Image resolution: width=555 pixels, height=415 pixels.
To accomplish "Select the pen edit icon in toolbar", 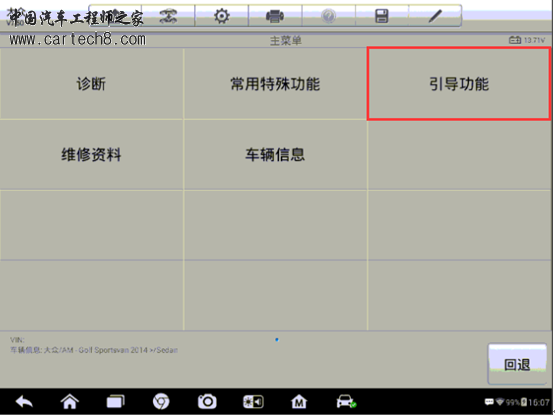I will 435,16.
